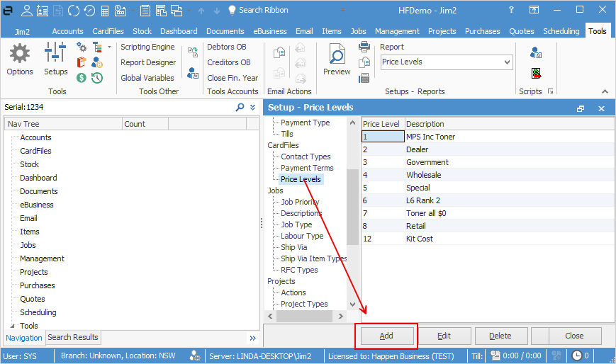Select Contact Types in setup tree
Screen dimensions: 616x364
(x=306, y=157)
